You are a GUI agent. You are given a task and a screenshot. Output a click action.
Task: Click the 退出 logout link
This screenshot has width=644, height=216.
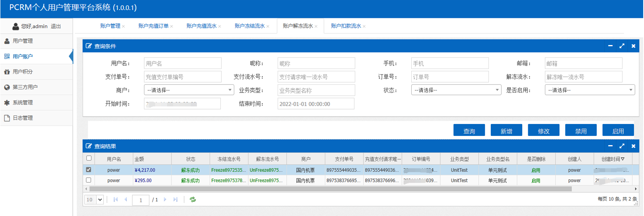(x=56, y=26)
